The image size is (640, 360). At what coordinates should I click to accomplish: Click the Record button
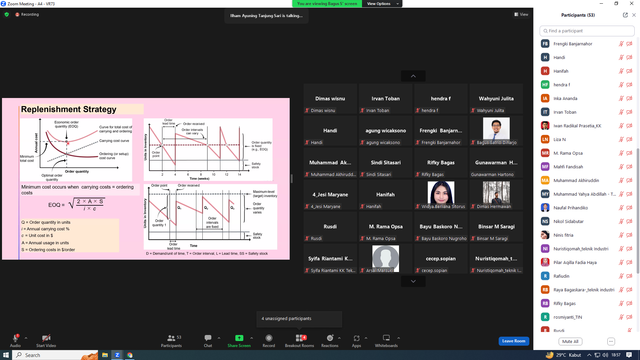click(269, 340)
